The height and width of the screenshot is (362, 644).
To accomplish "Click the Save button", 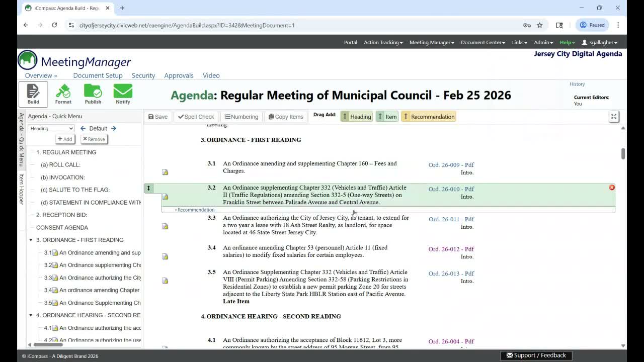I will point(157,117).
